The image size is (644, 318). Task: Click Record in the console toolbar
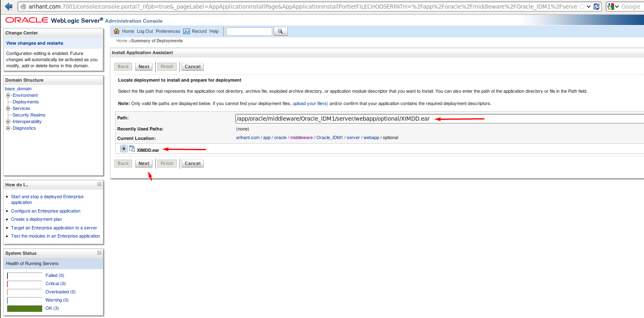tap(199, 31)
